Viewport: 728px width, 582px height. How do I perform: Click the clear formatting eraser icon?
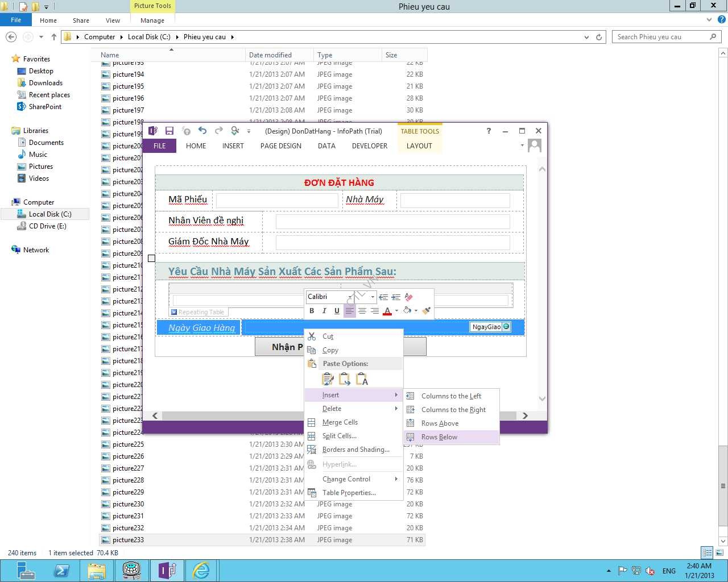pyautogui.click(x=408, y=297)
